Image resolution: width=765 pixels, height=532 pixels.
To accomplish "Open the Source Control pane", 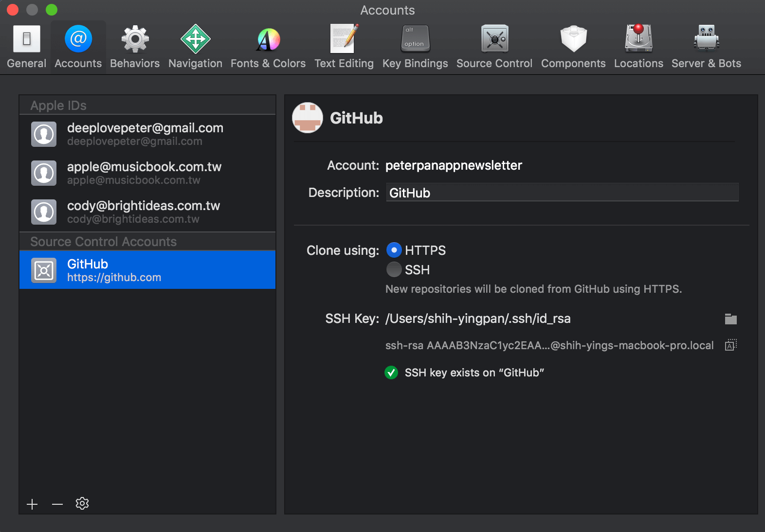I will pos(494,47).
